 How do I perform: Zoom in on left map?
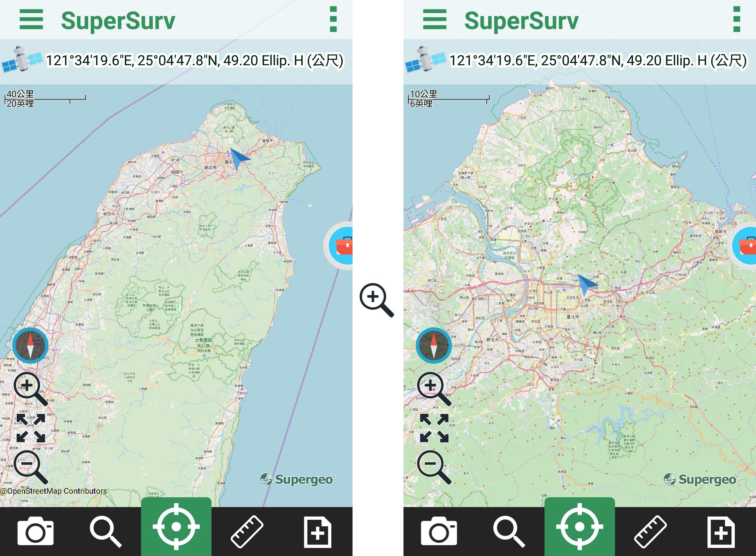pos(30,389)
